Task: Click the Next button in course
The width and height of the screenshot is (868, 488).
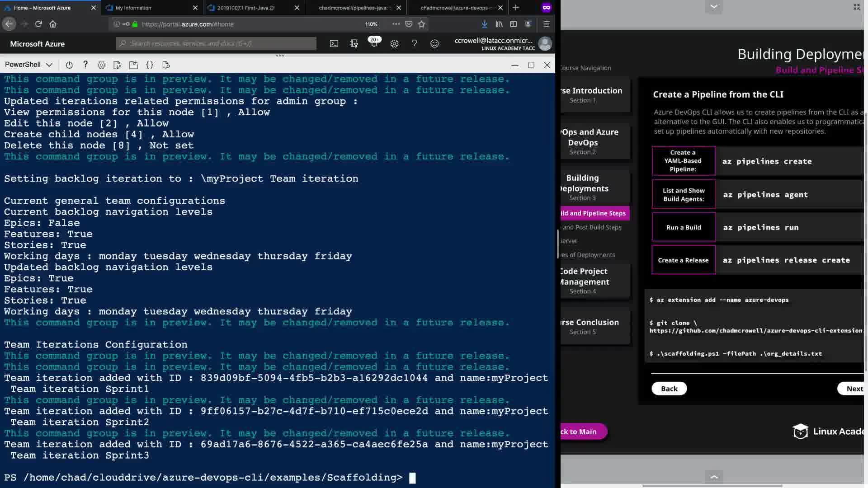Action: [x=854, y=389]
